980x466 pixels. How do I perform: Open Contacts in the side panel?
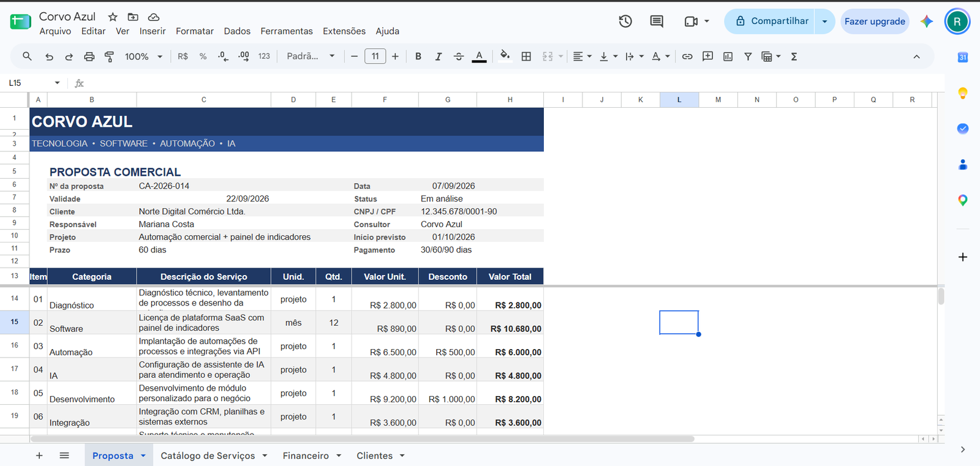pos(963,165)
